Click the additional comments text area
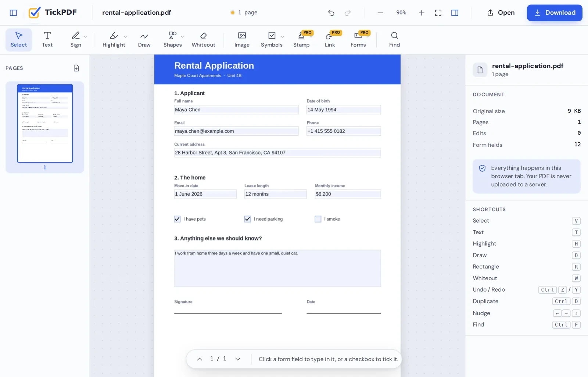588x377 pixels. (277, 268)
